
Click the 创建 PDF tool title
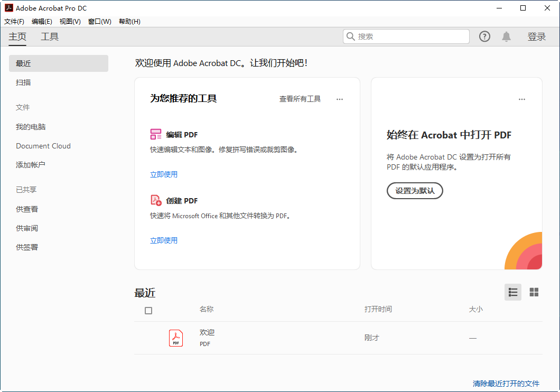pyautogui.click(x=182, y=201)
